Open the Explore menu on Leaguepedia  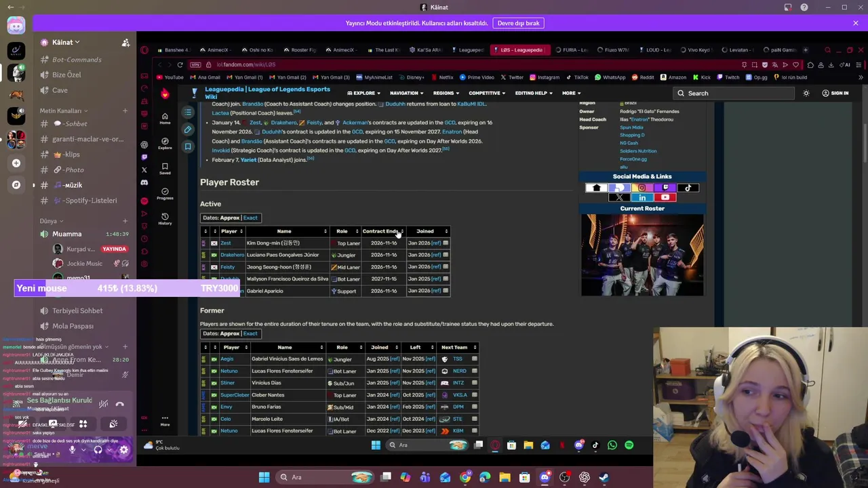click(363, 93)
